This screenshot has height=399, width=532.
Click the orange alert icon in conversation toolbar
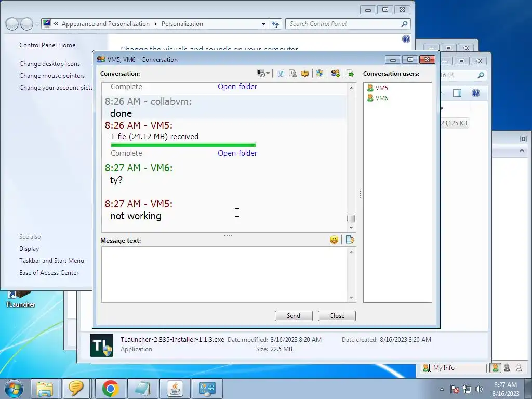coord(304,73)
